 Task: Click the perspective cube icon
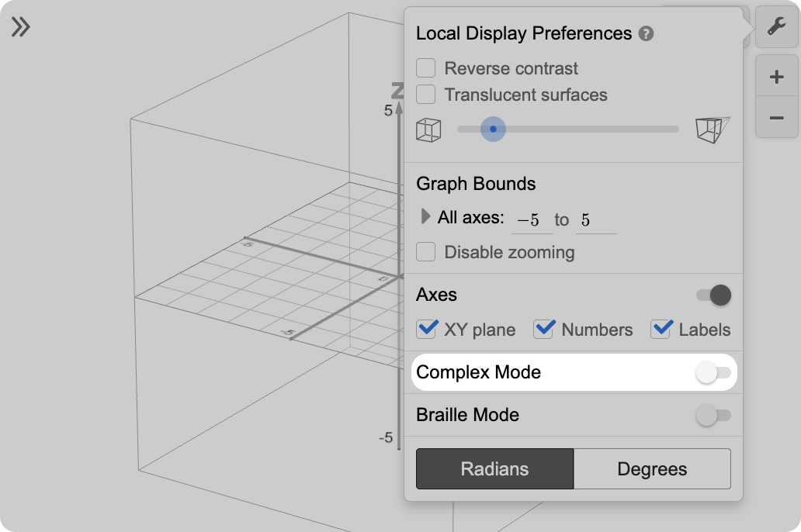tap(713, 130)
